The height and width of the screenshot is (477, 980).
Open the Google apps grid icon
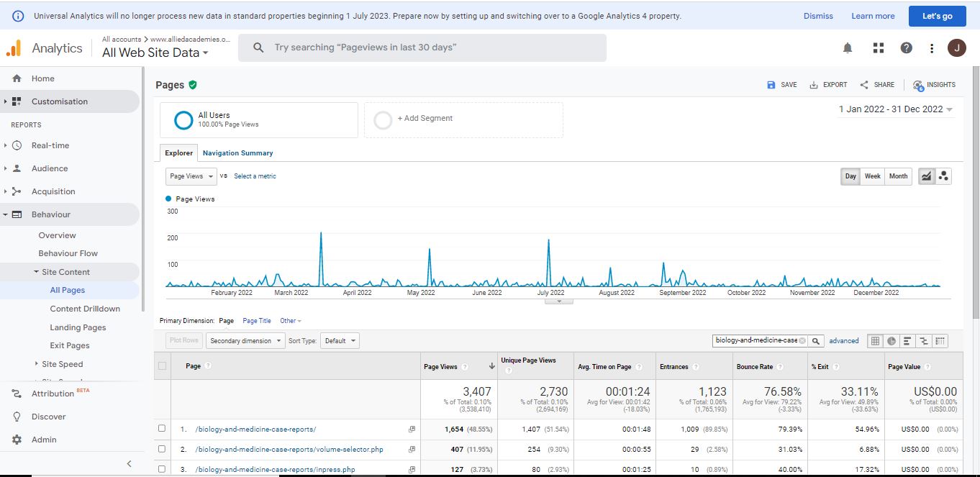click(878, 48)
